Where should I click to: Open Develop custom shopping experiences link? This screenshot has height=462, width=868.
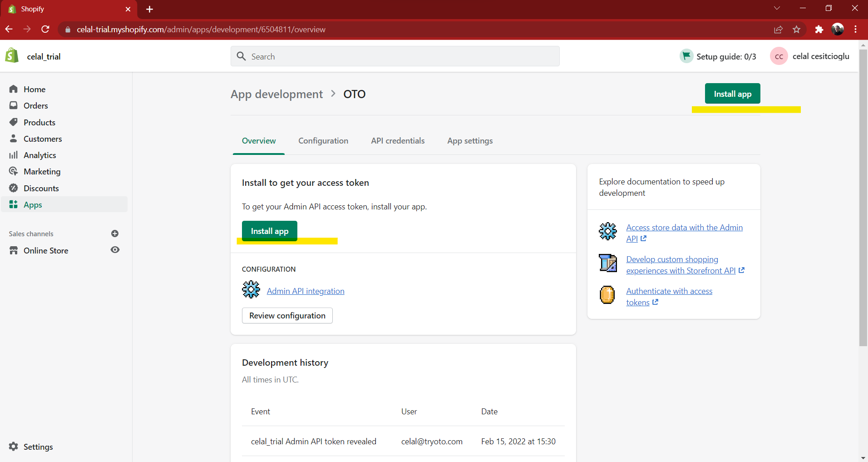coord(685,265)
